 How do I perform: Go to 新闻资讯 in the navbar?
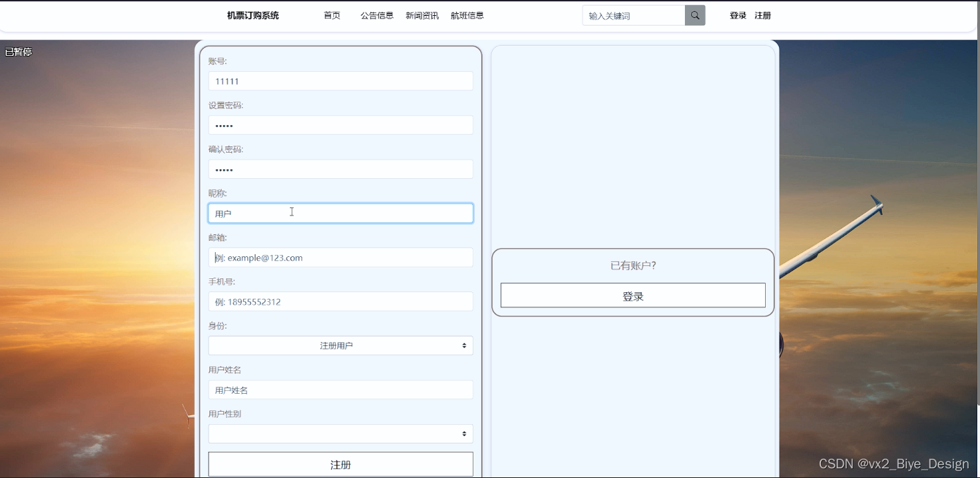pyautogui.click(x=422, y=15)
